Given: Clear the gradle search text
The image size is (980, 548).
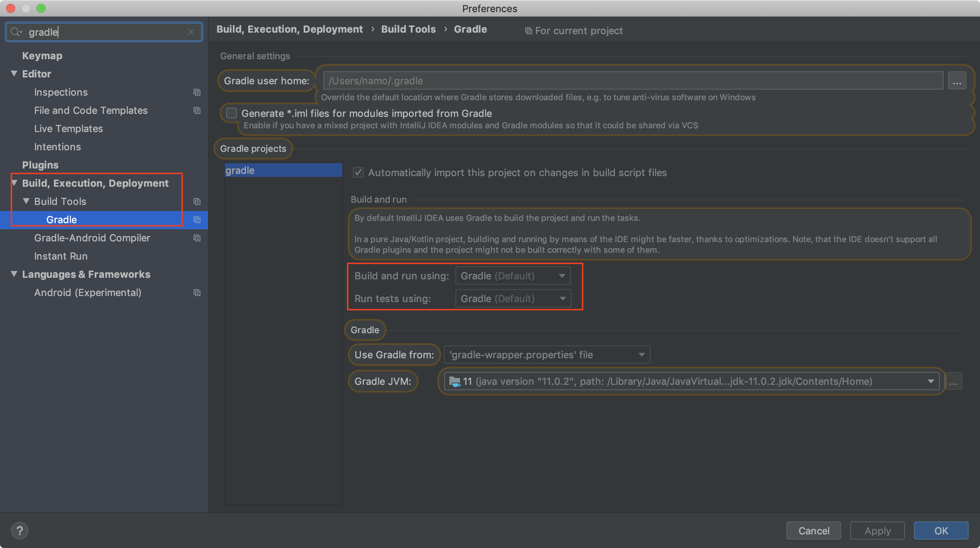Looking at the screenshot, I should tap(191, 32).
